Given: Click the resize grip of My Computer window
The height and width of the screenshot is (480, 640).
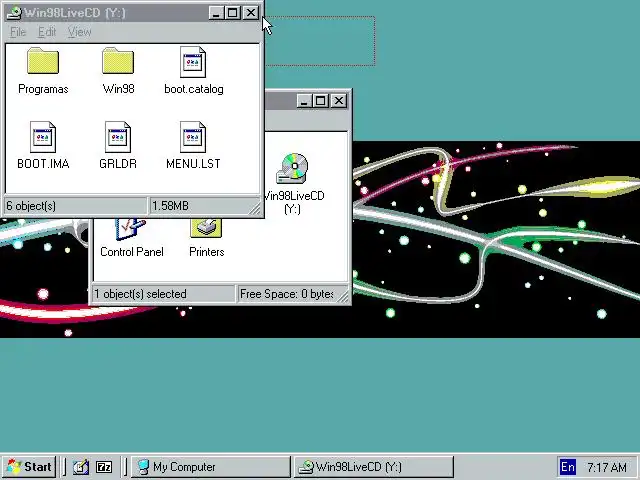Looking at the screenshot, I should click(x=343, y=297).
